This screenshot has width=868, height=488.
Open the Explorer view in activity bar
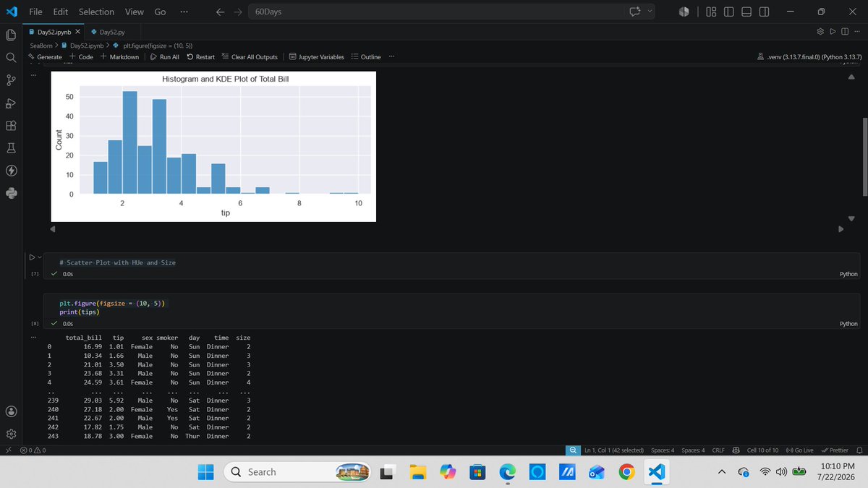click(11, 35)
